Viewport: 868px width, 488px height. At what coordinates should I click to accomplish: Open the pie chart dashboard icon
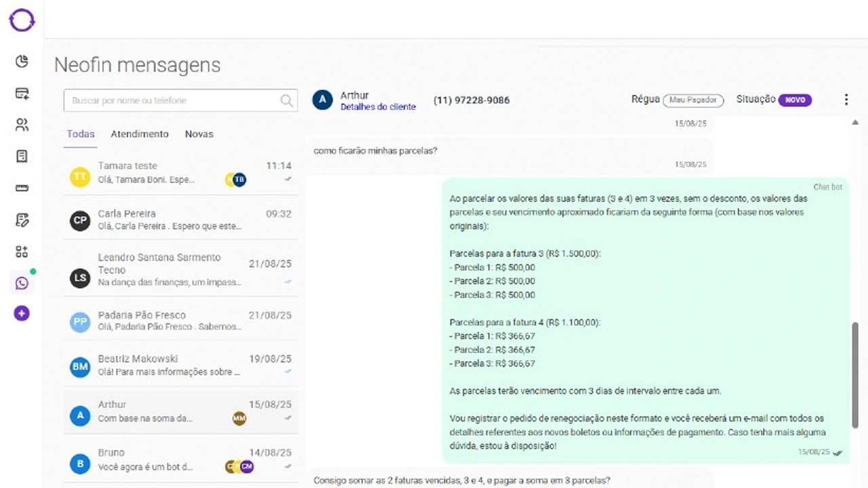tap(22, 62)
